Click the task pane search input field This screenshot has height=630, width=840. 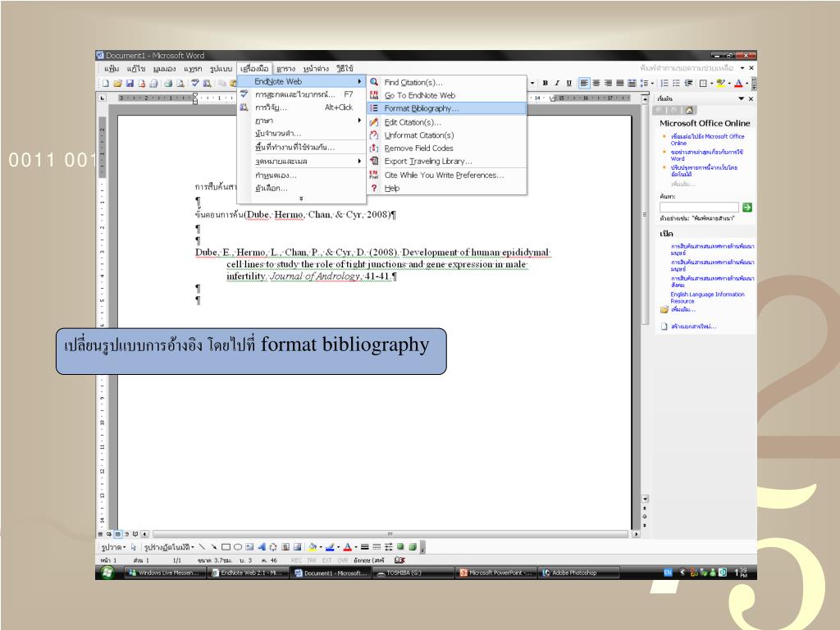tap(699, 208)
